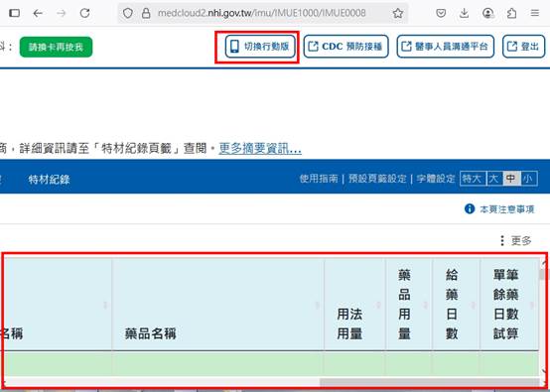The height and width of the screenshot is (392, 550).
Task: Switch to mobile version 切換行動版
Action: pos(260,47)
